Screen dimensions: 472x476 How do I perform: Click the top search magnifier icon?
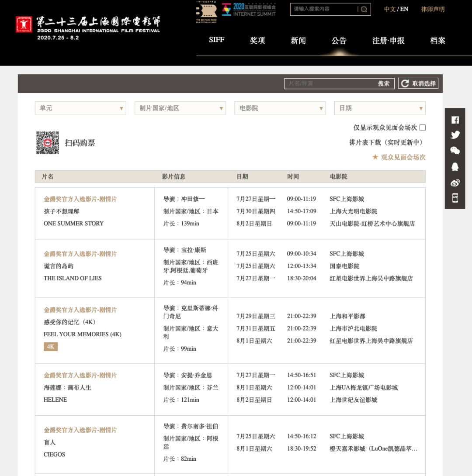point(364,9)
